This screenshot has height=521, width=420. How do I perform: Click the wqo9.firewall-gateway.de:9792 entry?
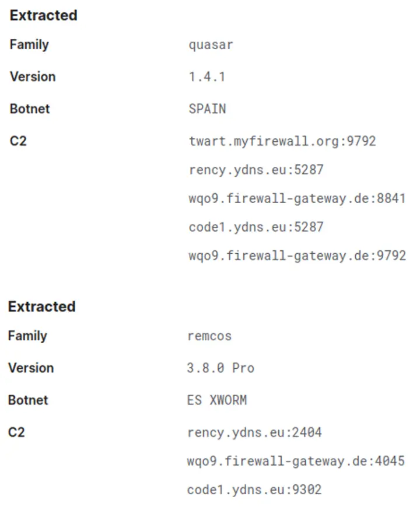point(297,256)
